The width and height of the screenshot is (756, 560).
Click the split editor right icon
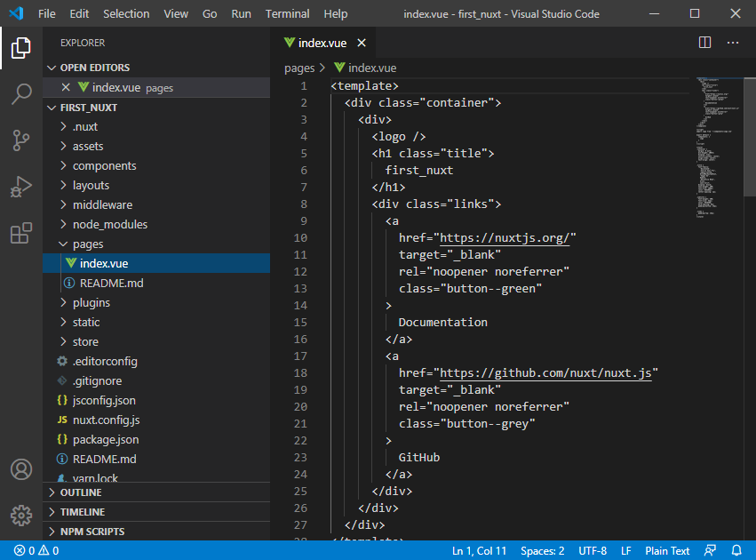[704, 43]
